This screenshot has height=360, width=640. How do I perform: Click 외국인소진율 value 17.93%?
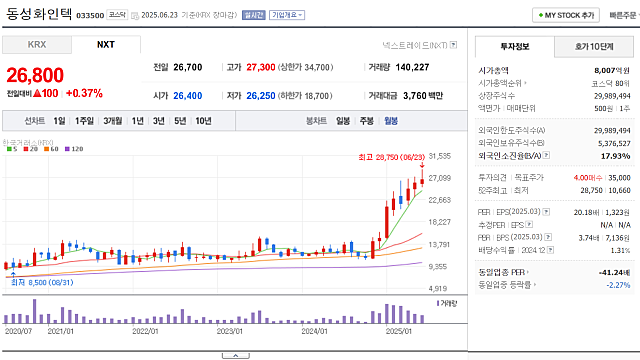coord(615,156)
